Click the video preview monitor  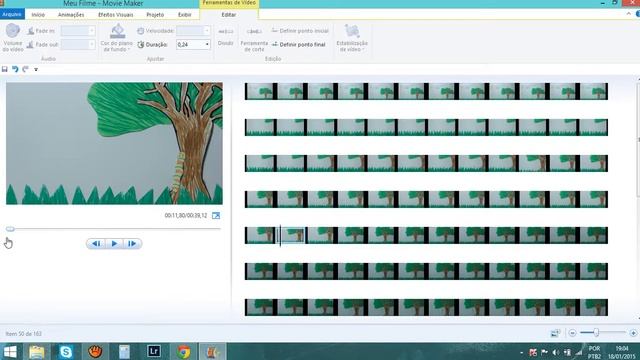(114, 143)
